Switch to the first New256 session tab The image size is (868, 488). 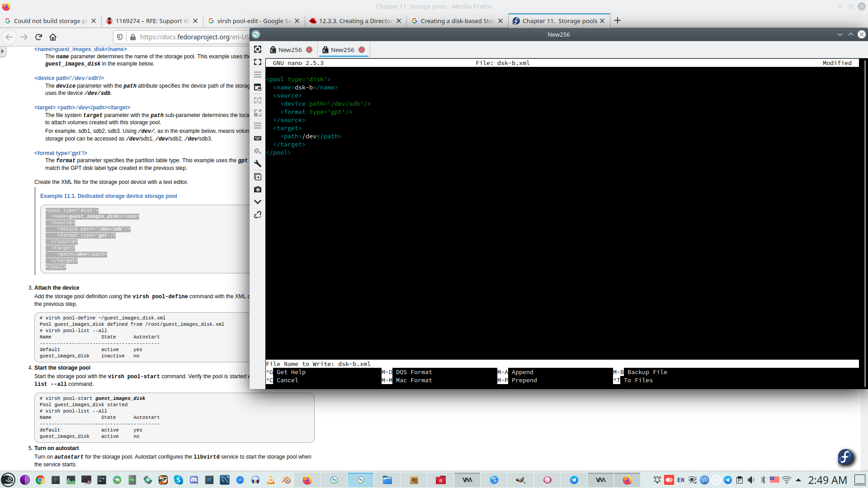(290, 50)
